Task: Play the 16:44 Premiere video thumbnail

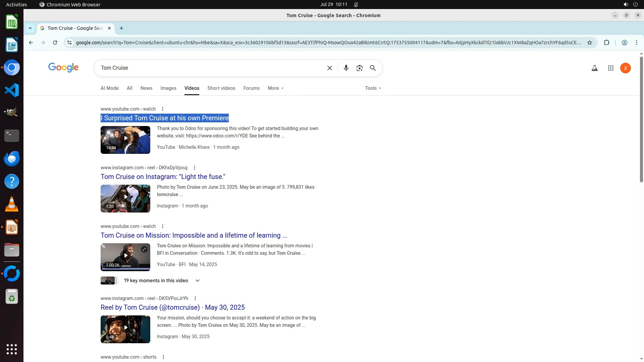Action: pos(125,140)
